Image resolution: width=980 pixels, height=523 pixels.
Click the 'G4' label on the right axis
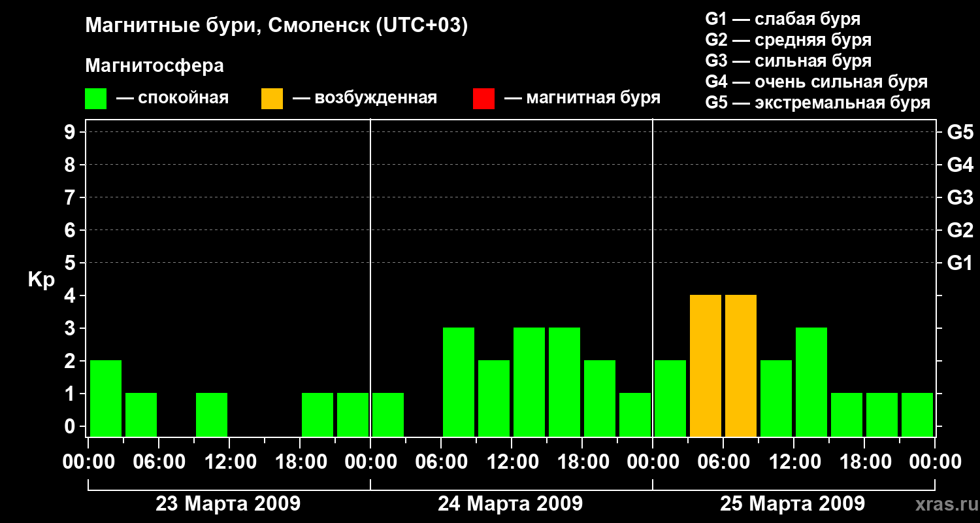(x=960, y=165)
